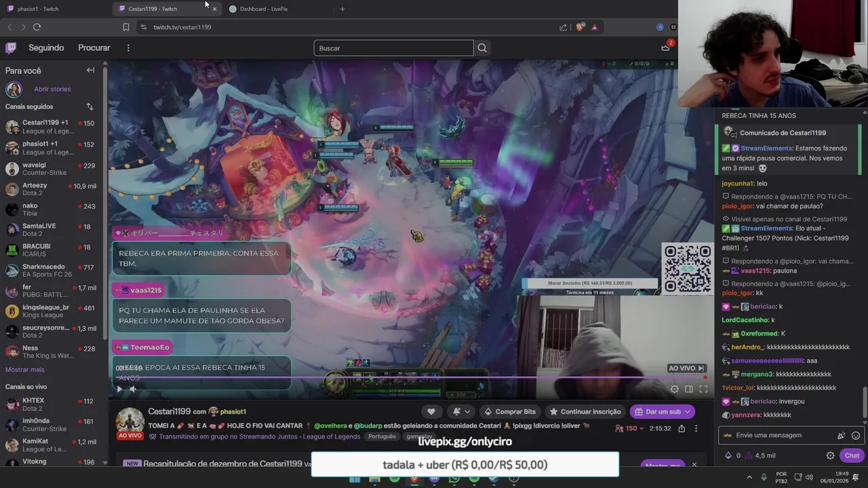Click League of Legends category link
Screen dimensions: 868x488
point(332,436)
